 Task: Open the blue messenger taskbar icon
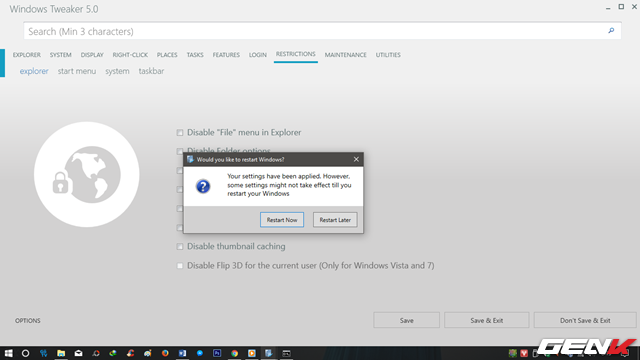point(200,353)
